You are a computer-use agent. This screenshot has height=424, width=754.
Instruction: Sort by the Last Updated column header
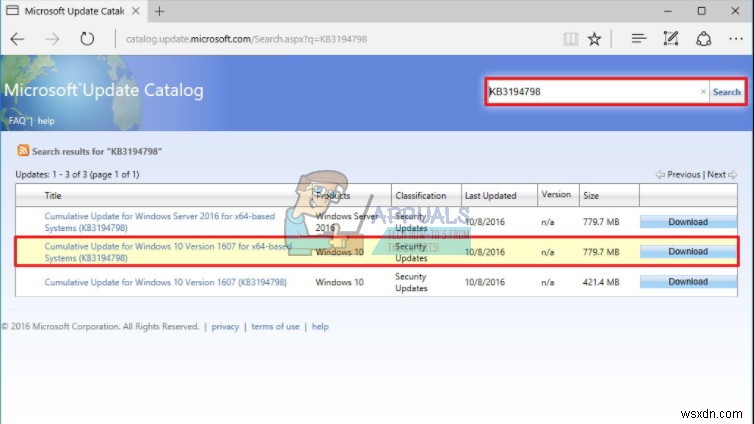coord(490,195)
